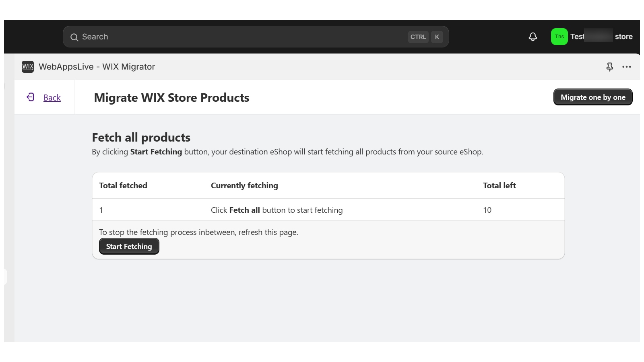Screen dimensions: 644x362
Task: Click the Total fetched column header
Action: click(123, 185)
